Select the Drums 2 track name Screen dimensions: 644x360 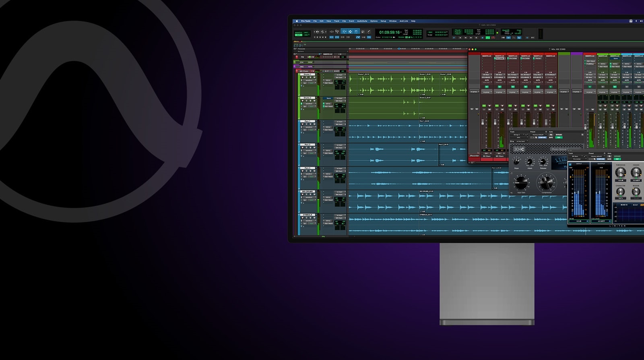click(x=308, y=98)
